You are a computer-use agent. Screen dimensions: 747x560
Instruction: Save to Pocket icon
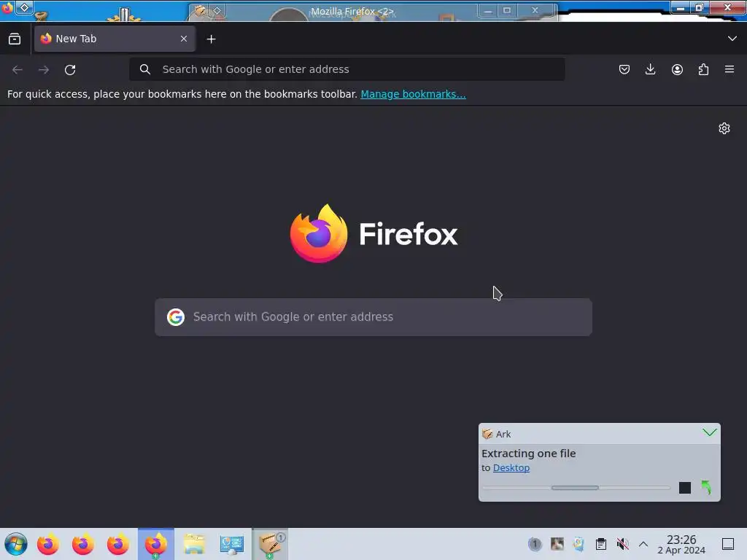tap(624, 69)
